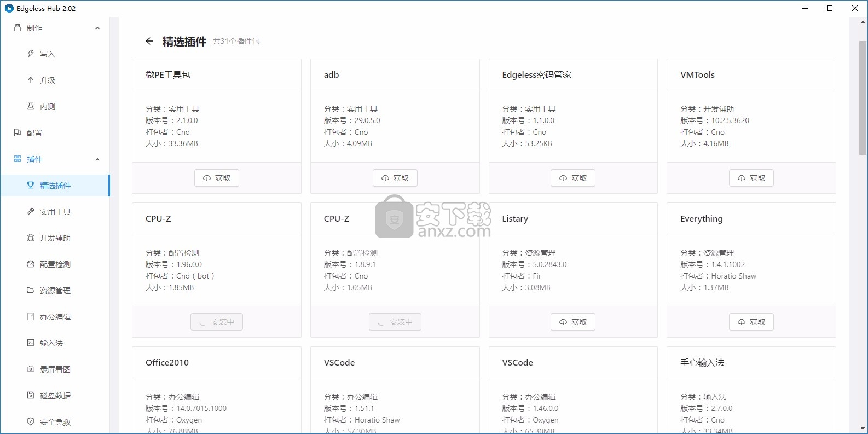
Task: Click VSCode title with version 1.46.0.0
Action: pyautogui.click(x=517, y=362)
